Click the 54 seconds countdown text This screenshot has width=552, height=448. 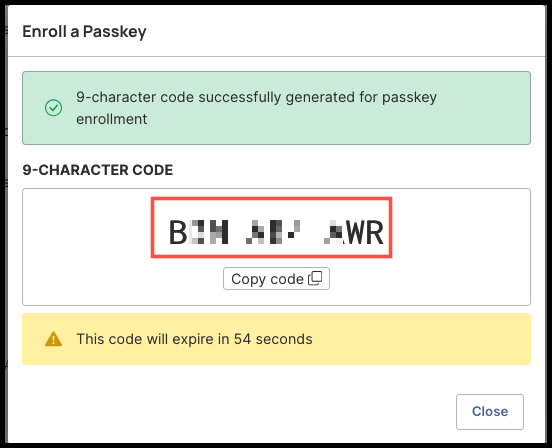pyautogui.click(x=273, y=339)
